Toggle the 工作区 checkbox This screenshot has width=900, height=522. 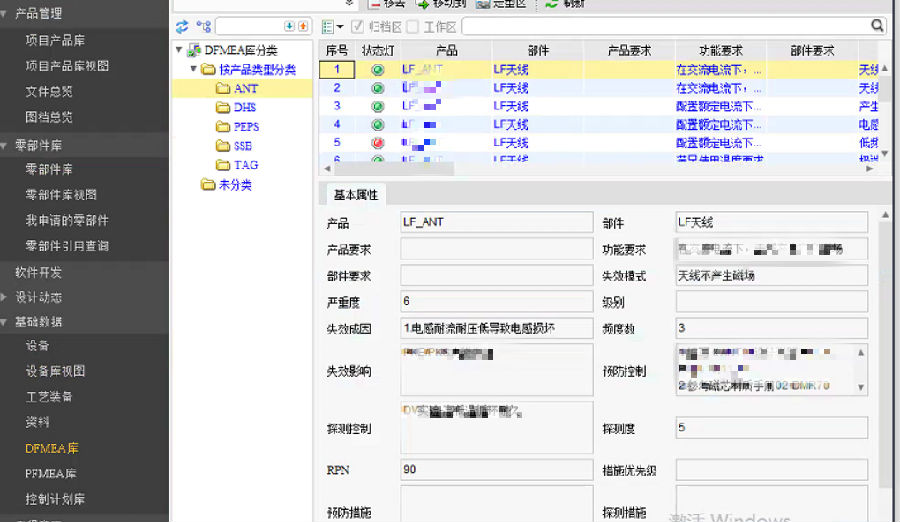click(412, 26)
